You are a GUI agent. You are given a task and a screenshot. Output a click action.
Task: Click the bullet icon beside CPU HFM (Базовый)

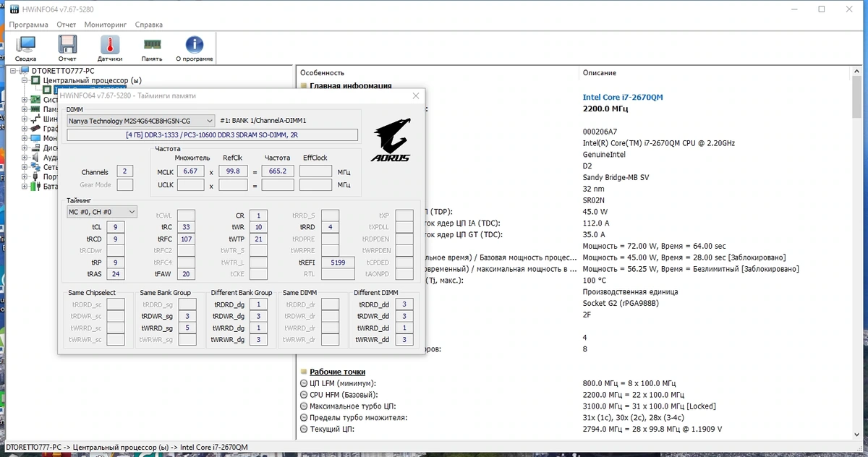click(x=304, y=395)
